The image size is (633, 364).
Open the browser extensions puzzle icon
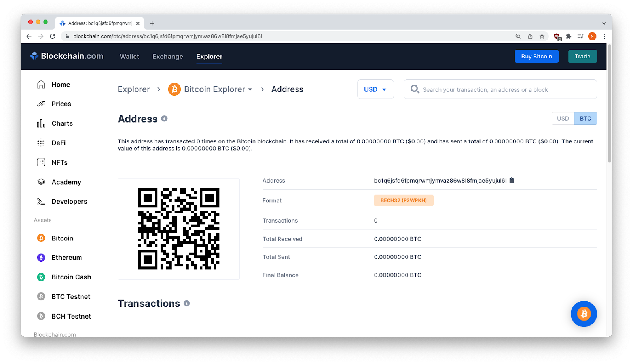coord(569,36)
